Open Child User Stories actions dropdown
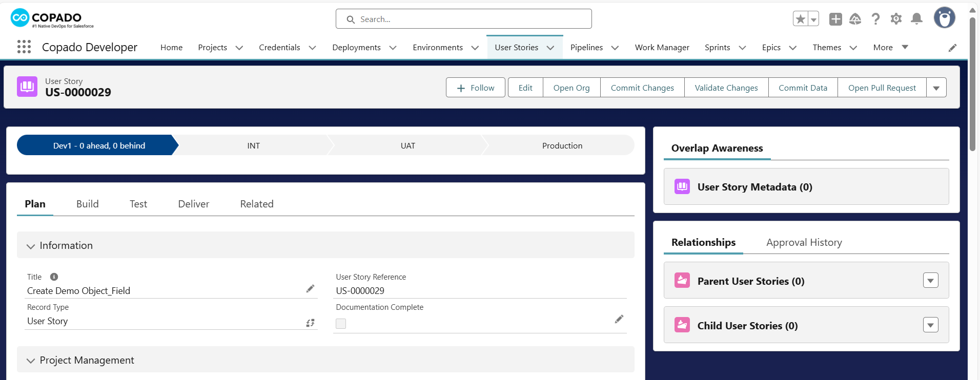The image size is (980, 380). [931, 325]
